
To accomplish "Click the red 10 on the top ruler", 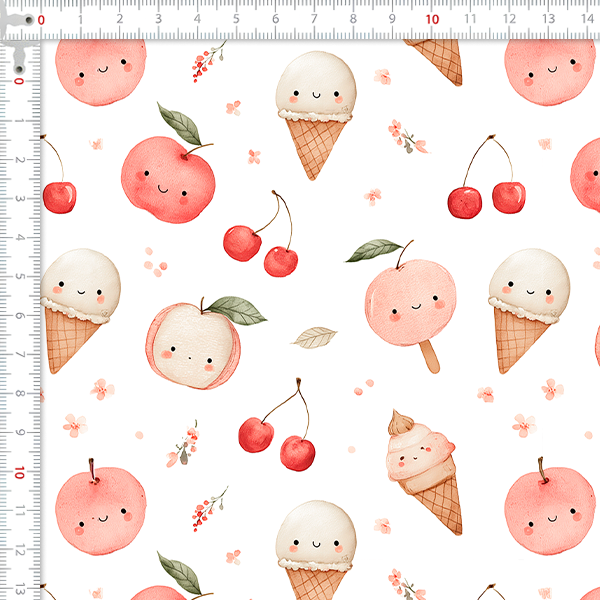I will (432, 20).
